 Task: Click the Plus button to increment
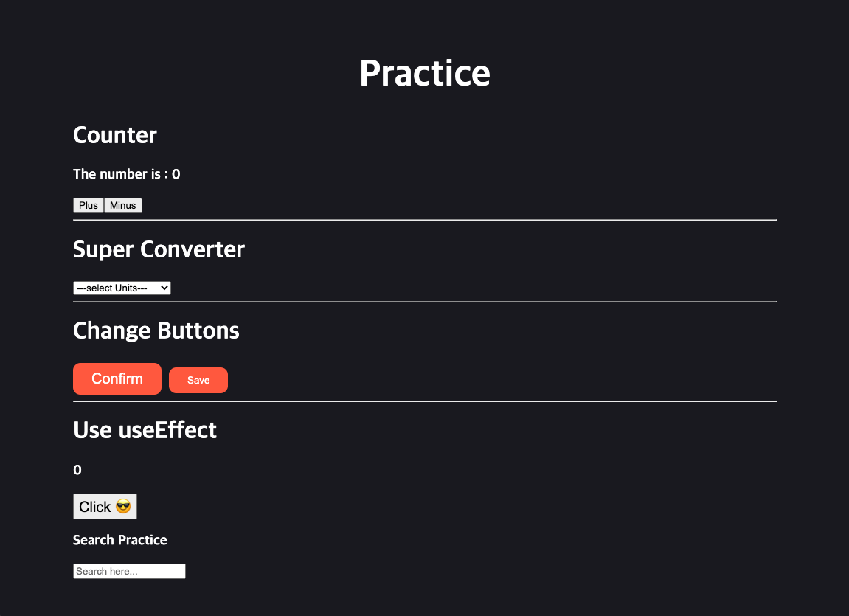(88, 205)
